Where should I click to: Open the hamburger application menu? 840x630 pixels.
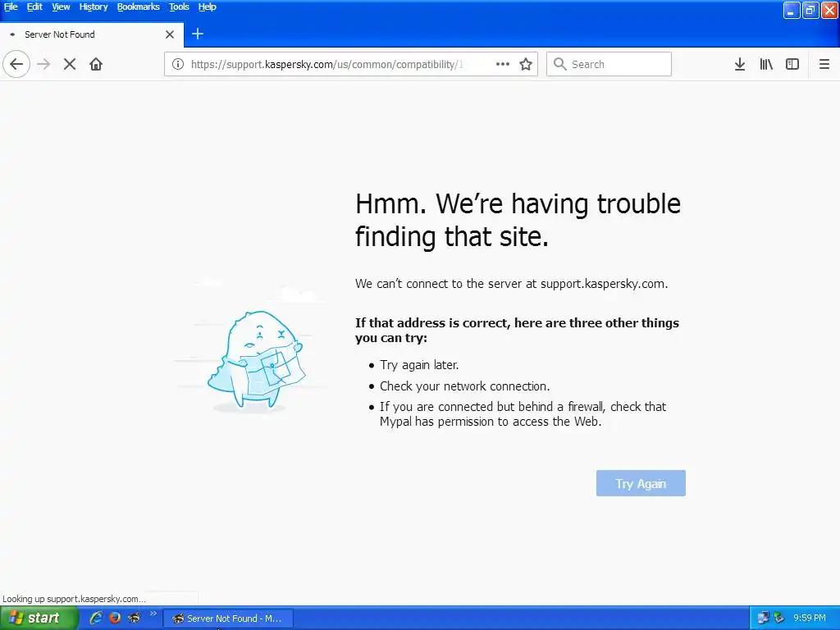tap(824, 64)
